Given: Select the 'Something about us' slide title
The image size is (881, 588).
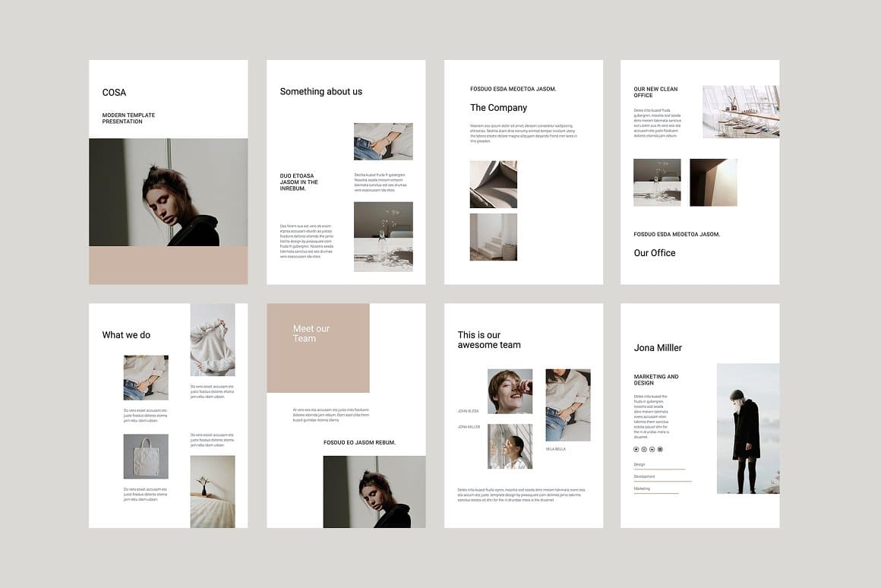Looking at the screenshot, I should coord(321,91).
